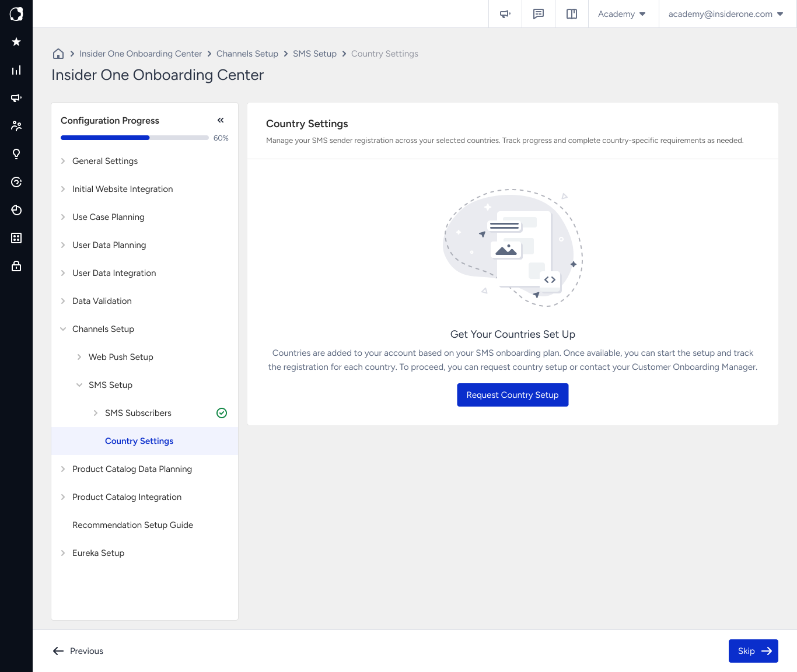
Task: Collapse Channels Setup section
Action: (x=145, y=329)
